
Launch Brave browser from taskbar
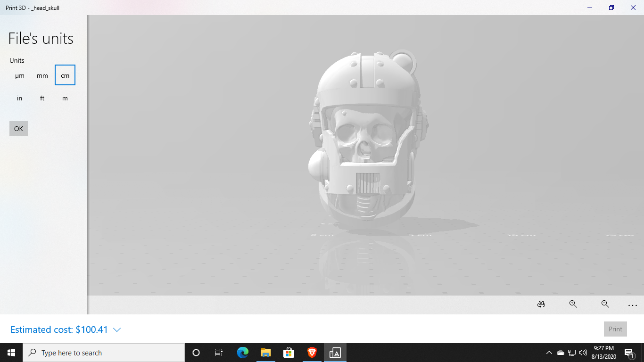312,353
